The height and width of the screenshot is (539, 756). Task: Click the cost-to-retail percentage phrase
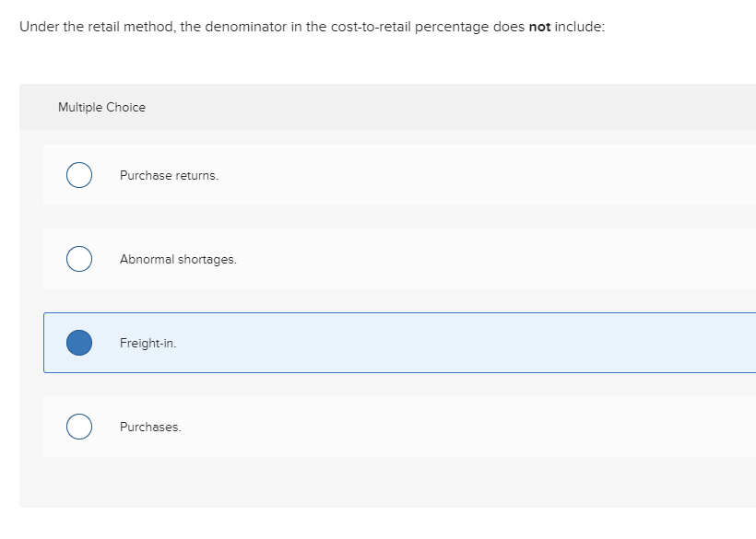[396, 27]
